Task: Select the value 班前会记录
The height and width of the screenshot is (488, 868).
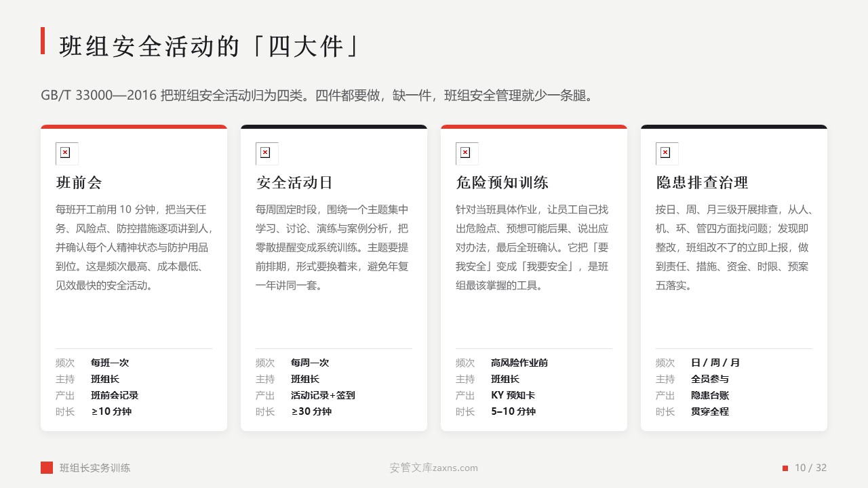Action: pyautogui.click(x=115, y=395)
